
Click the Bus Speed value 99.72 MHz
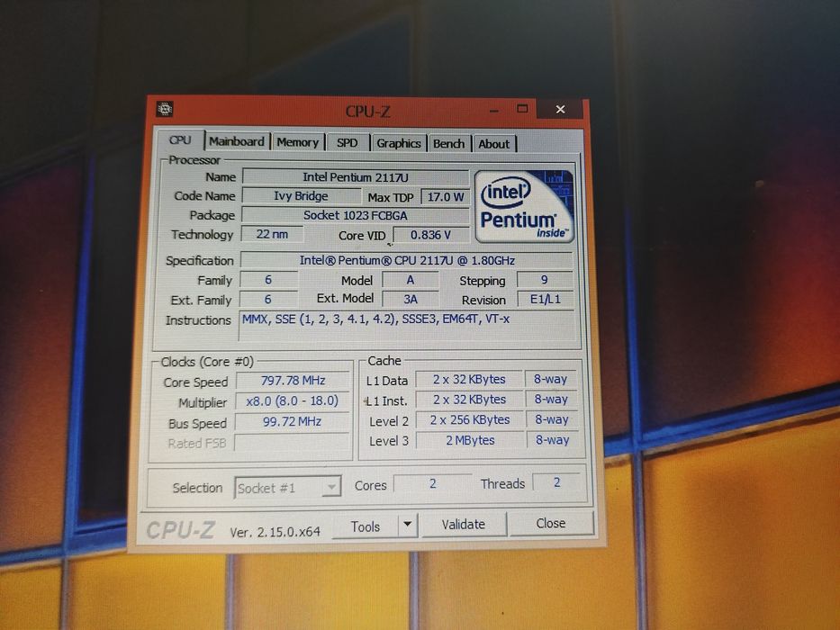[292, 421]
